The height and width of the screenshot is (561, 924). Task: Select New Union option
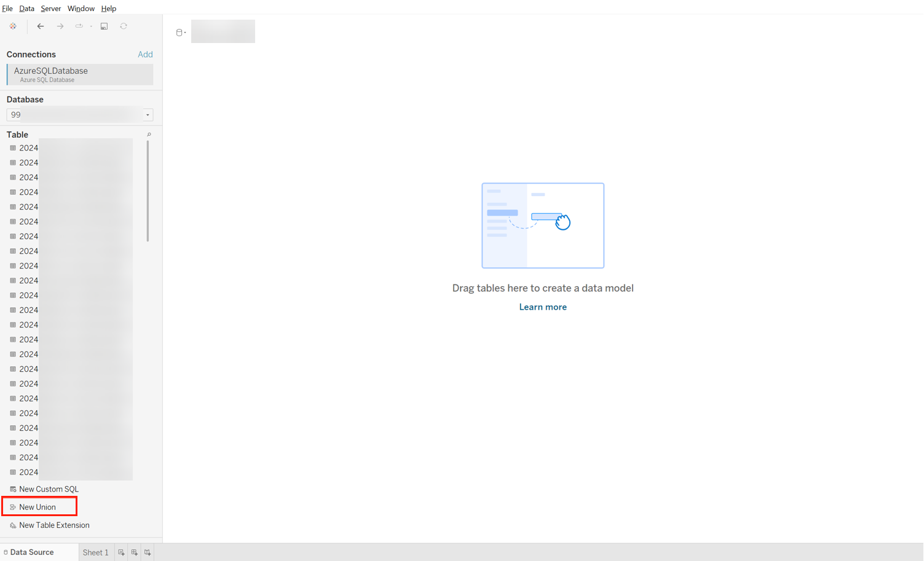pos(38,507)
